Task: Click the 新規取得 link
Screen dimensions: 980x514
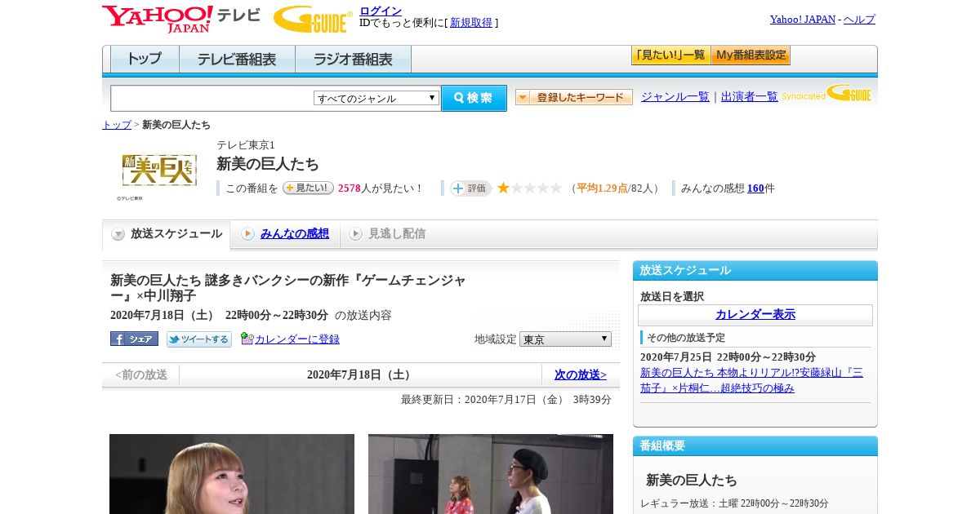Action: (x=471, y=23)
